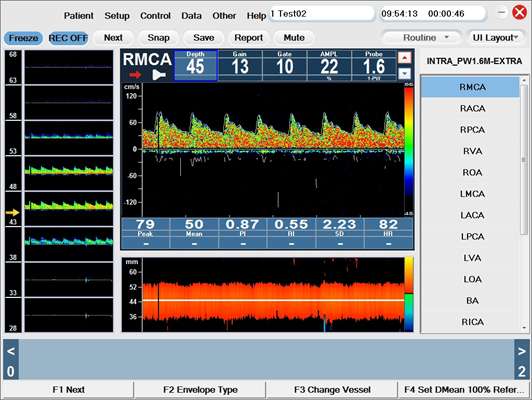Select the Gain 13 parameter box

240,65
